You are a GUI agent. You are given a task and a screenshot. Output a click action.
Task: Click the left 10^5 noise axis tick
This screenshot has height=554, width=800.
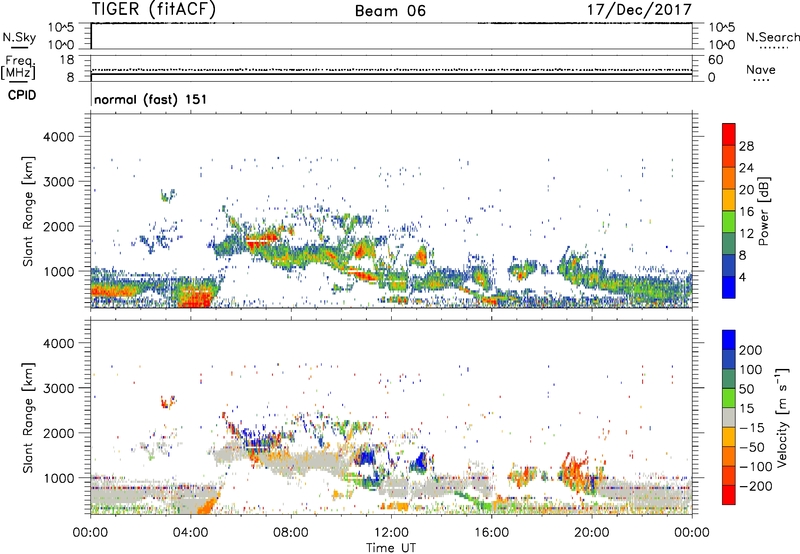[x=61, y=28]
